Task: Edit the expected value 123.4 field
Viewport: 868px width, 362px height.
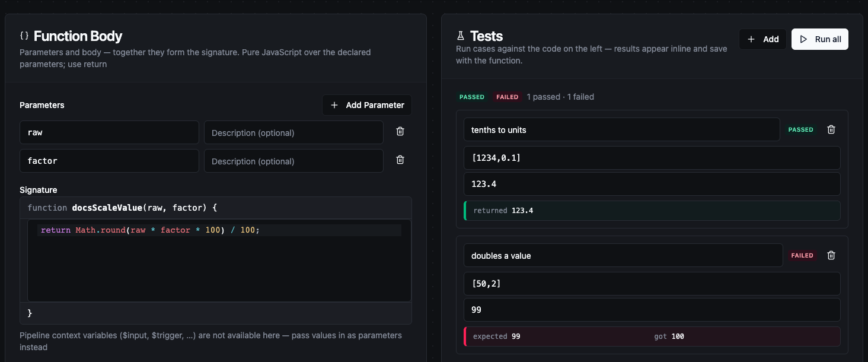Action: (x=652, y=184)
